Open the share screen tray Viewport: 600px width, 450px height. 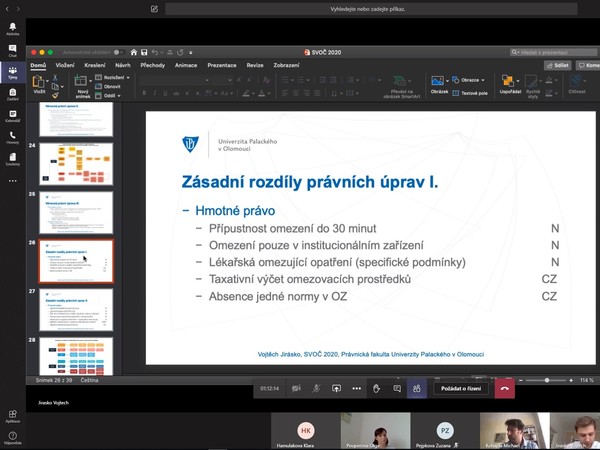336,388
